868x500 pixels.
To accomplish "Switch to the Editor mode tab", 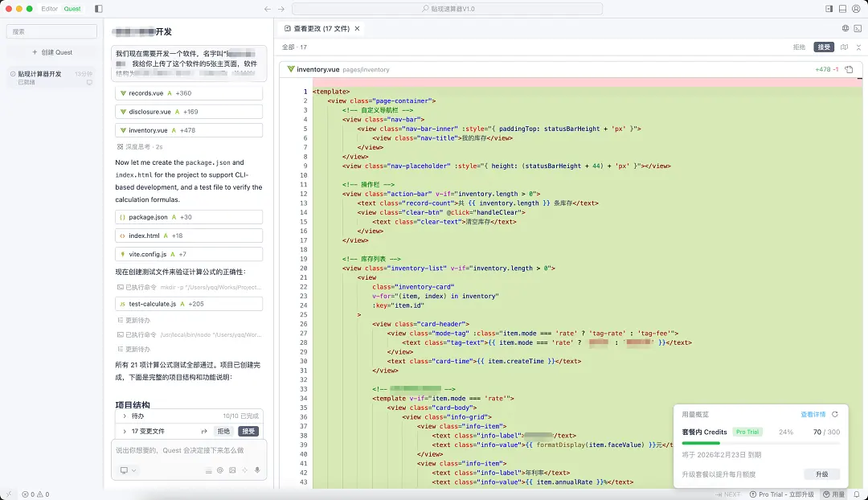I will (x=49, y=9).
